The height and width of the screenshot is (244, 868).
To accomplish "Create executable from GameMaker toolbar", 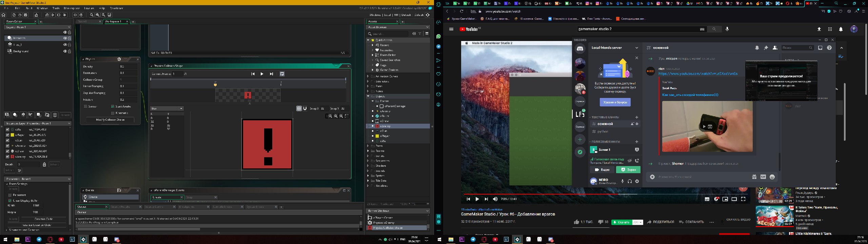I will [x=36, y=15].
